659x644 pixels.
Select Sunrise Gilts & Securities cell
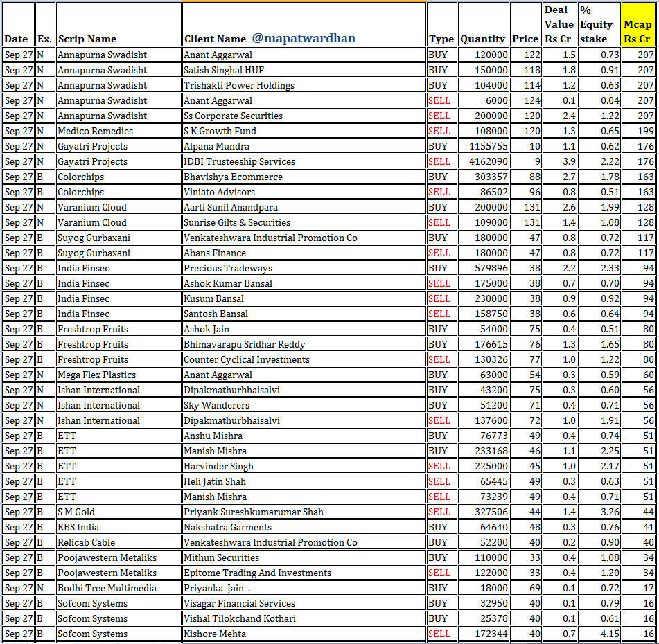[304, 223]
